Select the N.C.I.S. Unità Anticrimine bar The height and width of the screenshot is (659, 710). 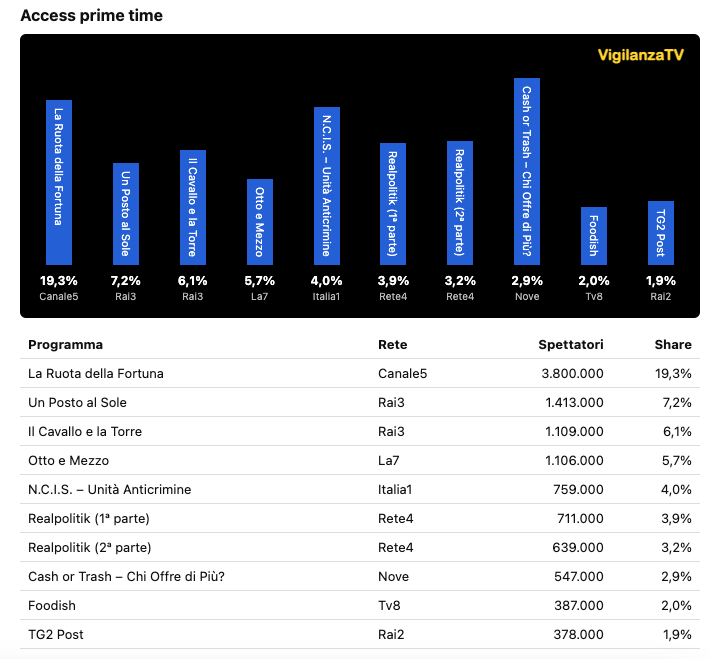327,186
